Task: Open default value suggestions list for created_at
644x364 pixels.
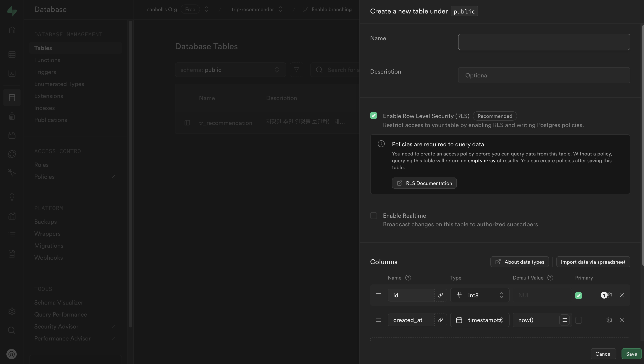Action: coord(564,320)
